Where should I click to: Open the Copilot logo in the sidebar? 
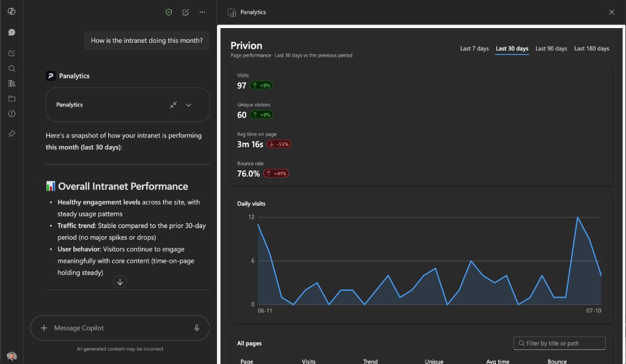pyautogui.click(x=12, y=12)
